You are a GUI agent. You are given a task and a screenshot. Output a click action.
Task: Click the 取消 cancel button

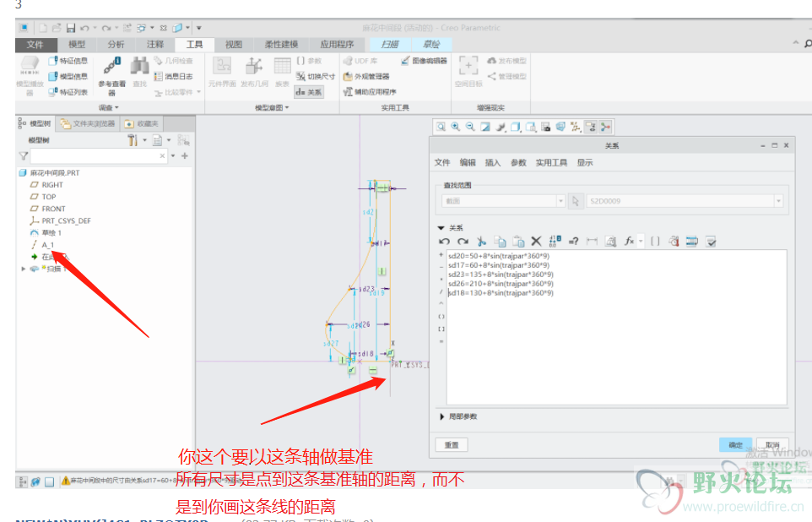(772, 445)
